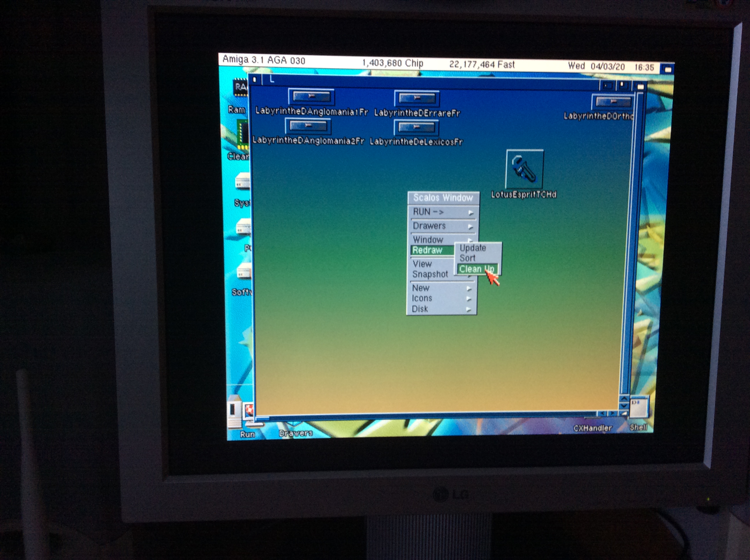This screenshot has width=750, height=560.
Task: Open the LabyrintheDAnglomania2Fr drawer icon
Action: point(308,126)
